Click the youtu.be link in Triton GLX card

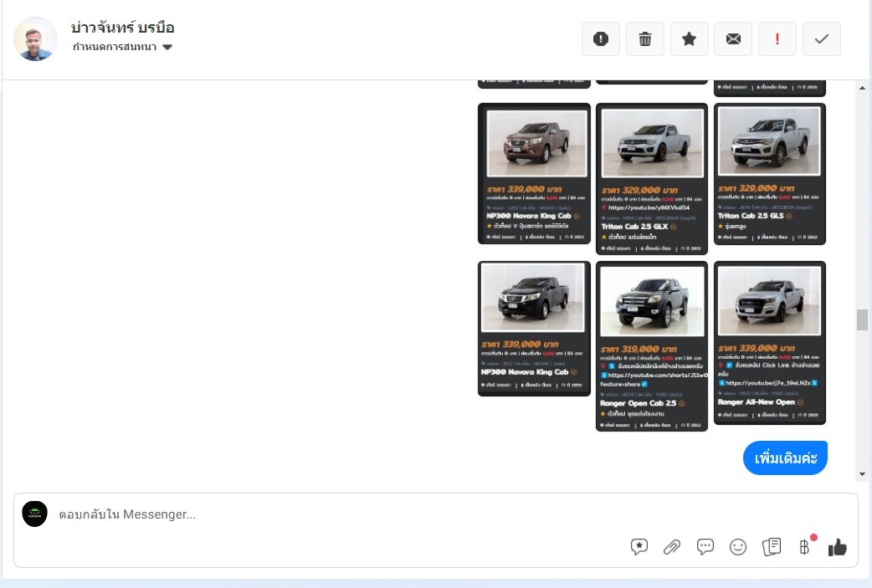tap(649, 207)
